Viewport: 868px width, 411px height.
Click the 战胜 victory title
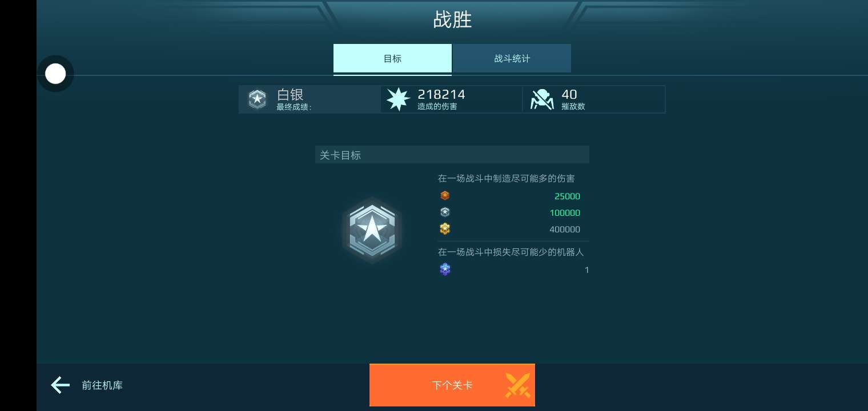point(452,19)
